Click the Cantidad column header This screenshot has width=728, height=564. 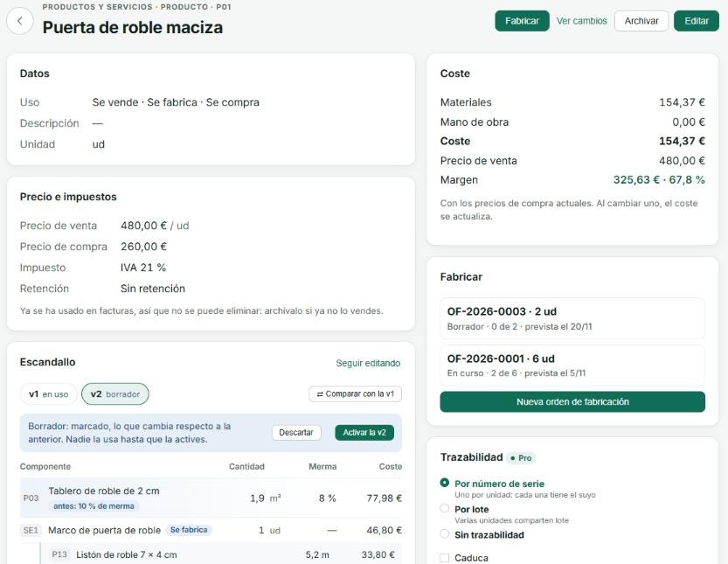click(x=246, y=466)
